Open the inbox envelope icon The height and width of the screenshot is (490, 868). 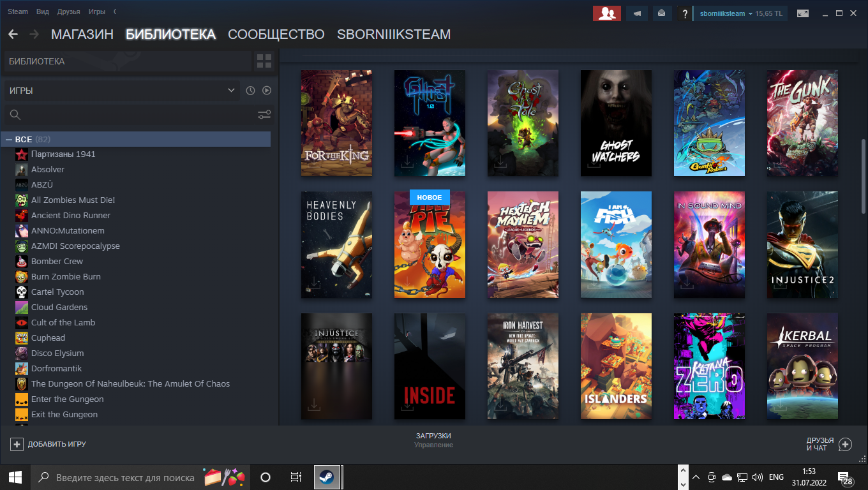662,13
